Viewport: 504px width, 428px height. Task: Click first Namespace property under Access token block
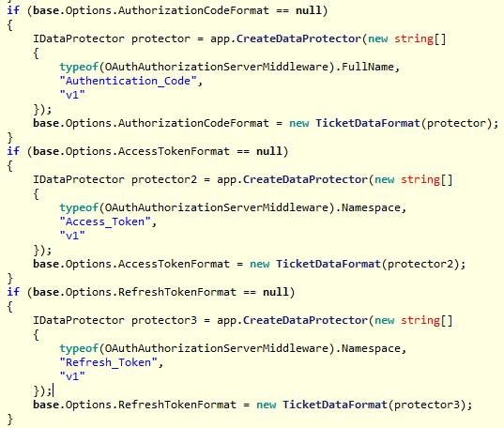pos(371,207)
